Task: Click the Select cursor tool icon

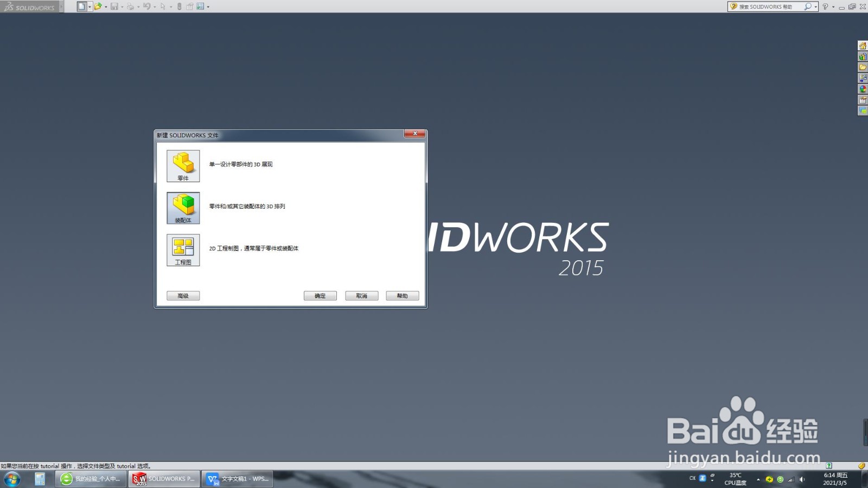Action: click(163, 7)
